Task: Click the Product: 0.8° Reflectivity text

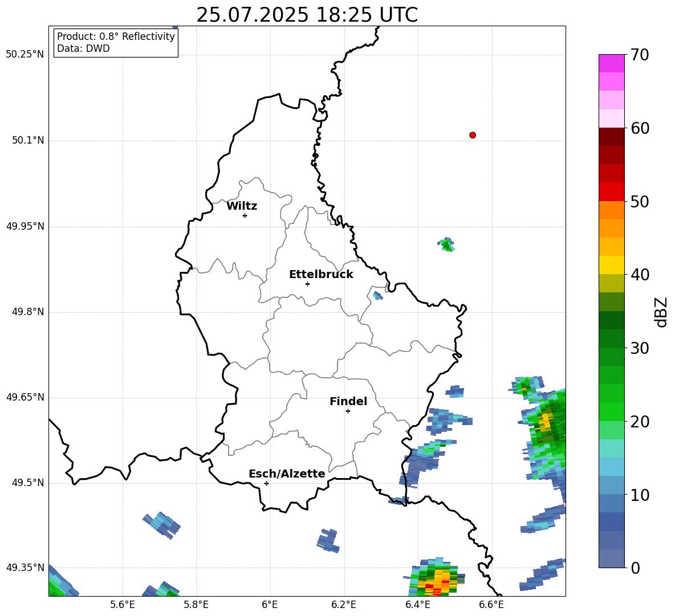Action: coord(116,36)
